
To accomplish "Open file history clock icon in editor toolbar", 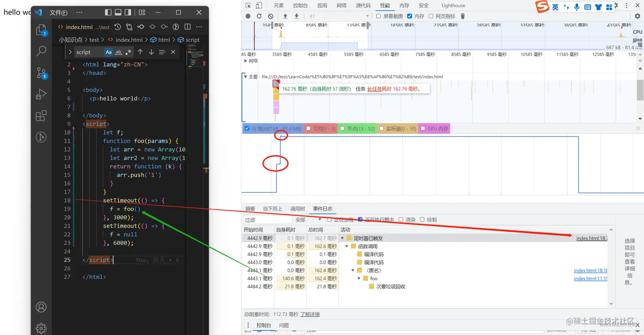I will click(118, 27).
